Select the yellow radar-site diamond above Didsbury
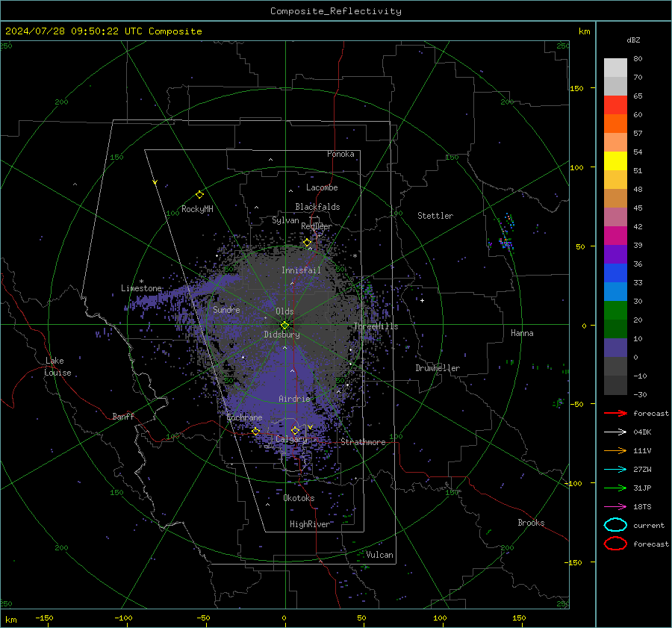The height and width of the screenshot is (628, 672). (x=284, y=325)
